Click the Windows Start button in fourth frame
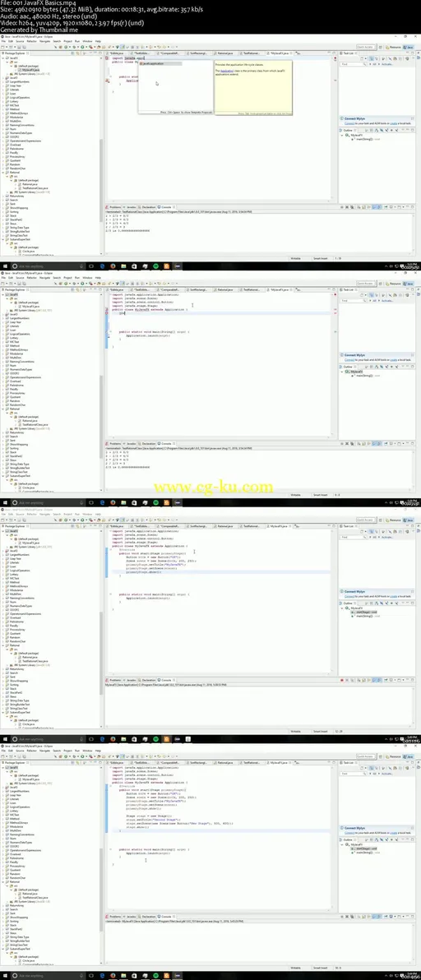 (x=4, y=976)
